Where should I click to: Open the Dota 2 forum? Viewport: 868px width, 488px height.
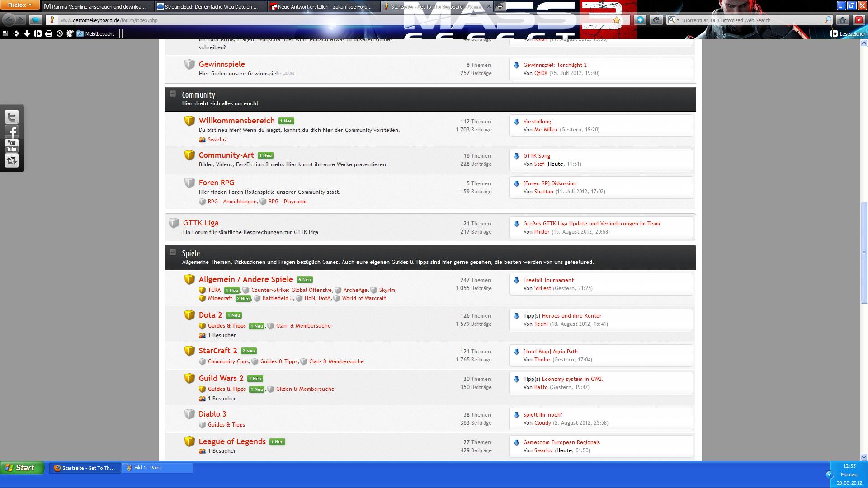tap(210, 315)
